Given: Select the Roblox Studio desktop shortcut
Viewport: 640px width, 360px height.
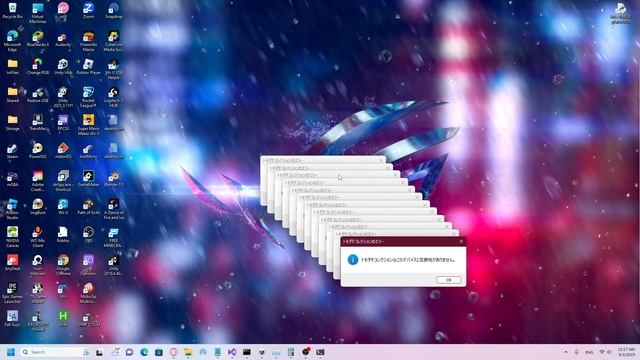Looking at the screenshot, I should [x=12, y=208].
